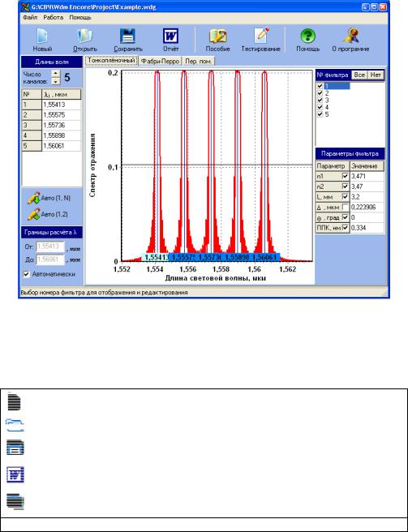408x532 pixels.
Task: Switch to the Фабри-Перро tab
Action: point(161,62)
